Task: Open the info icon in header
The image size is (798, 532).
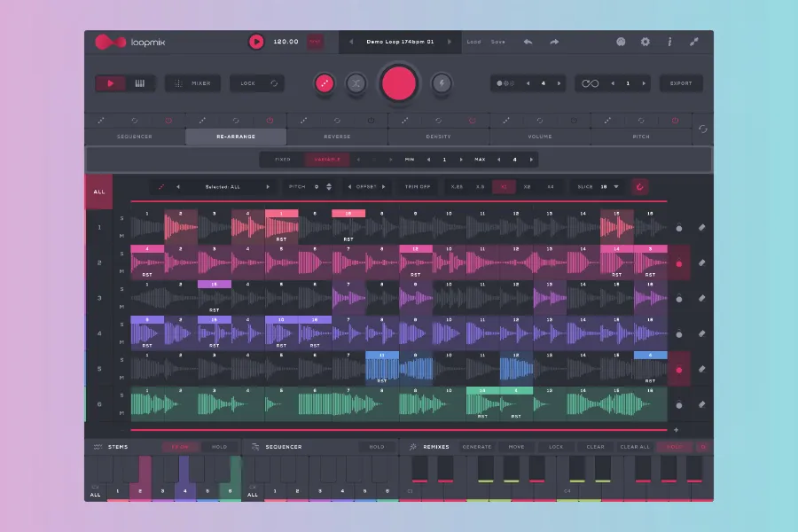Action: click(669, 42)
